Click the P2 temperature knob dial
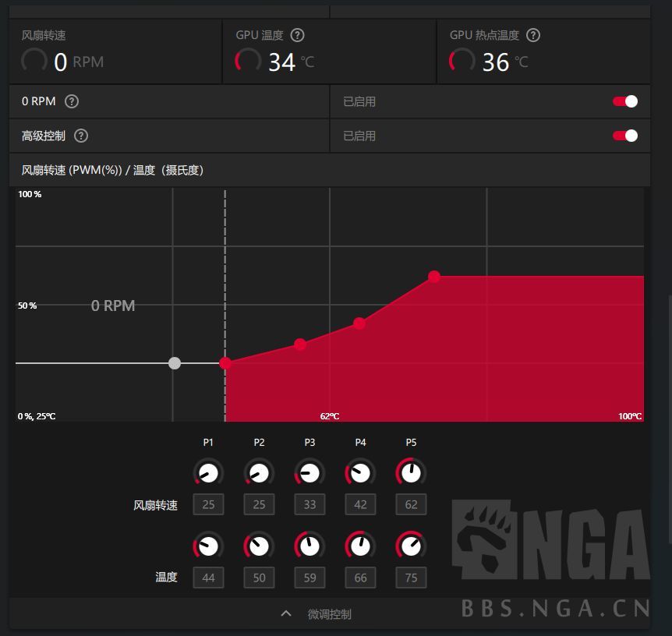This screenshot has width=672, height=636. pos(259,546)
